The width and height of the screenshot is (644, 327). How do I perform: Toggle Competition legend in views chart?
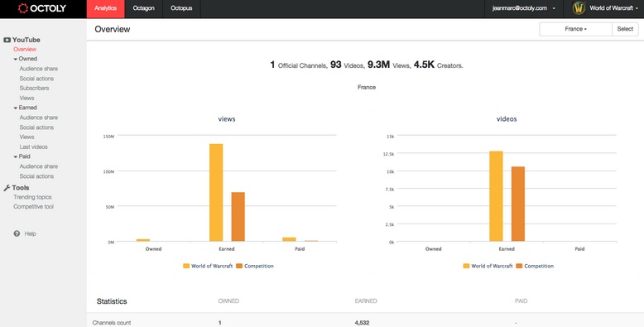point(255,267)
